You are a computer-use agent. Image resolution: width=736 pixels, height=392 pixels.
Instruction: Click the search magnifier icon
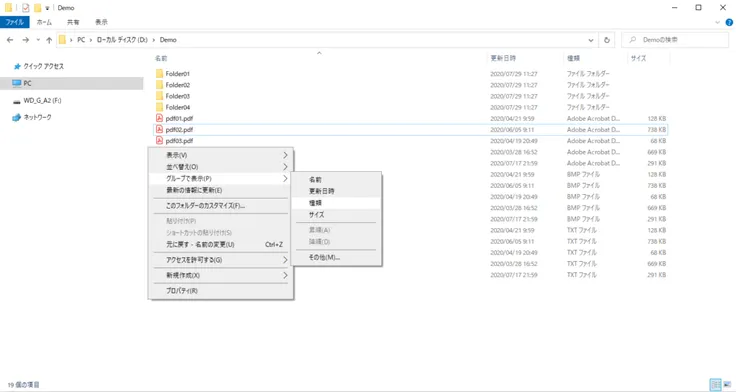632,40
